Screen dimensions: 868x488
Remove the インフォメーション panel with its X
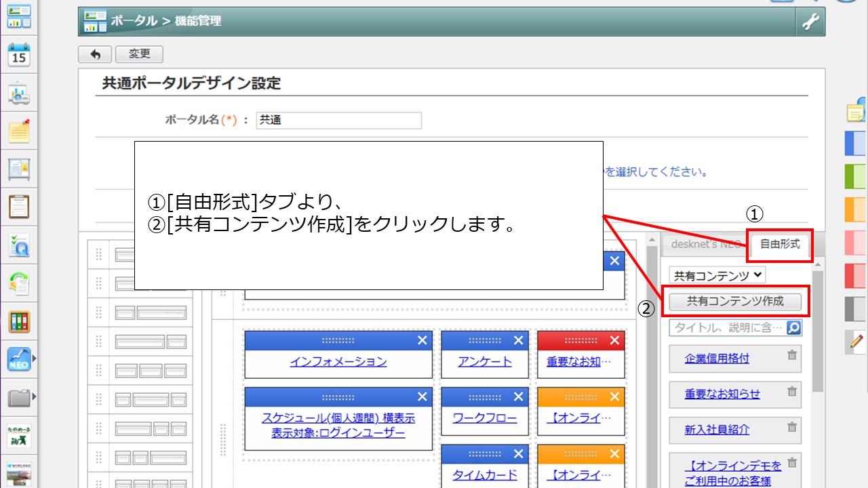(422, 340)
